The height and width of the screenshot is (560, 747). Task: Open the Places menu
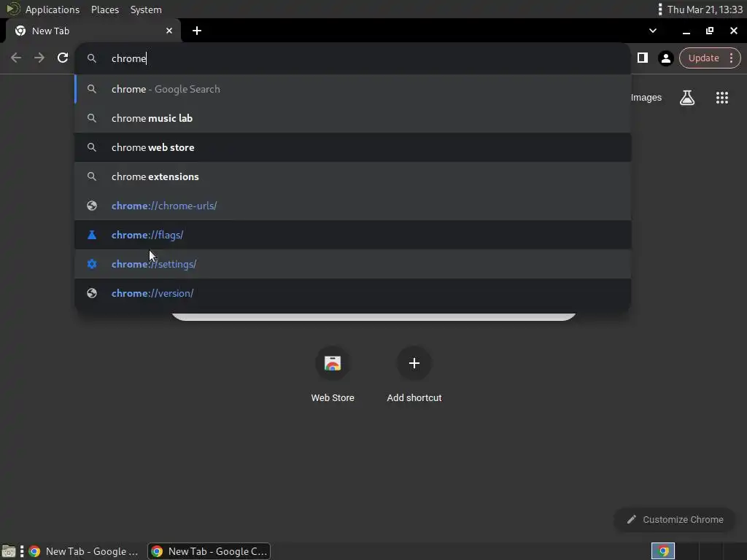[105, 9]
